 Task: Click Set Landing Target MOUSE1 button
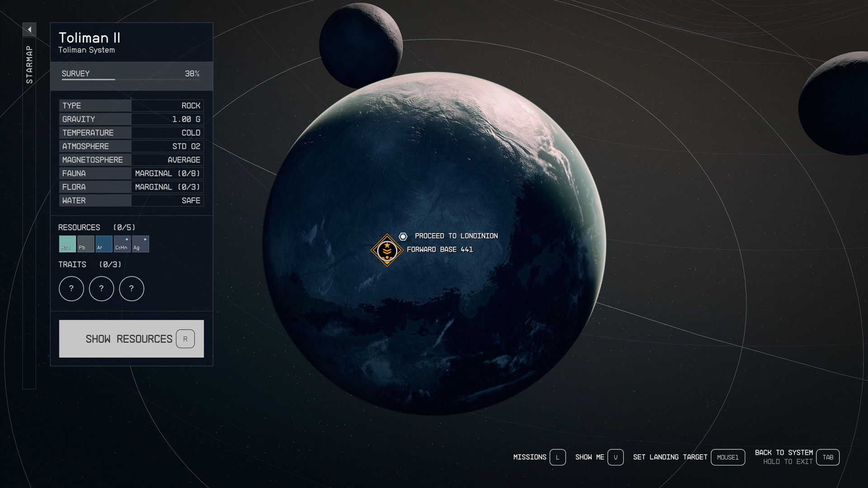point(728,457)
